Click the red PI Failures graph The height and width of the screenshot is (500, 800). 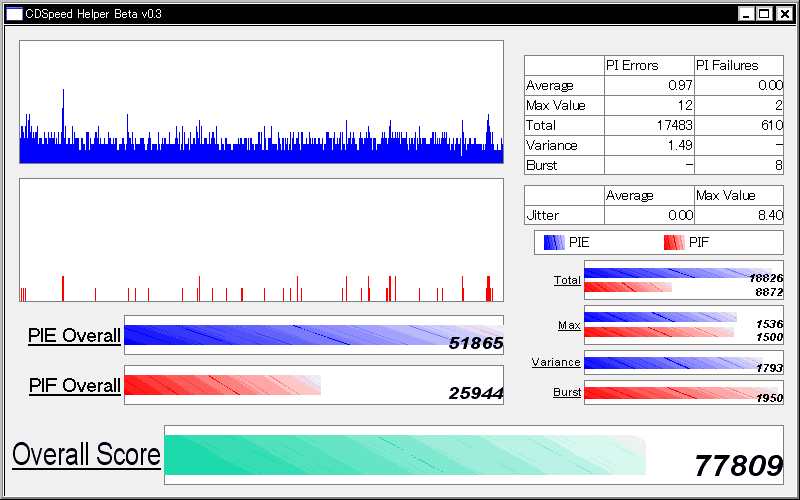pyautogui.click(x=261, y=240)
